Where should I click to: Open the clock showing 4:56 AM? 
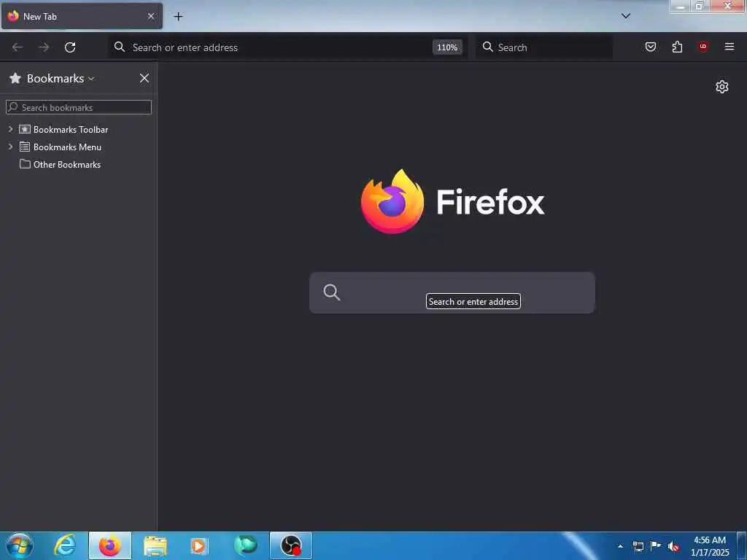pyautogui.click(x=710, y=545)
